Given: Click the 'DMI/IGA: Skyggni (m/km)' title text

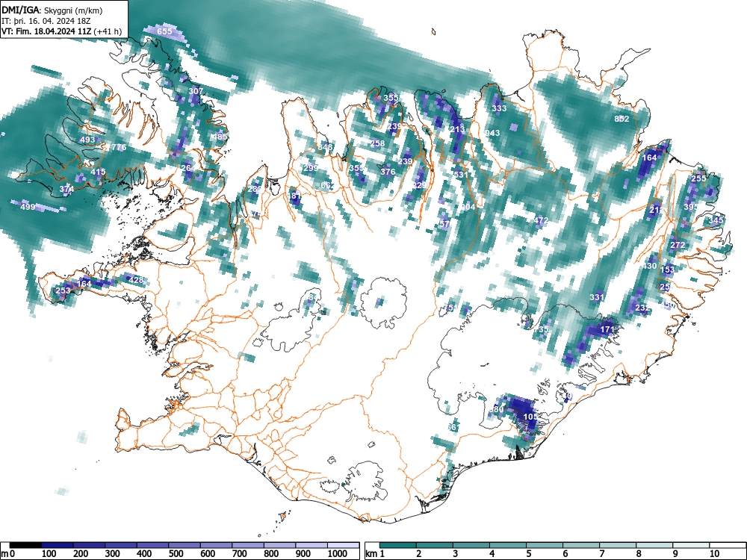Looking at the screenshot, I should tap(52, 10).
